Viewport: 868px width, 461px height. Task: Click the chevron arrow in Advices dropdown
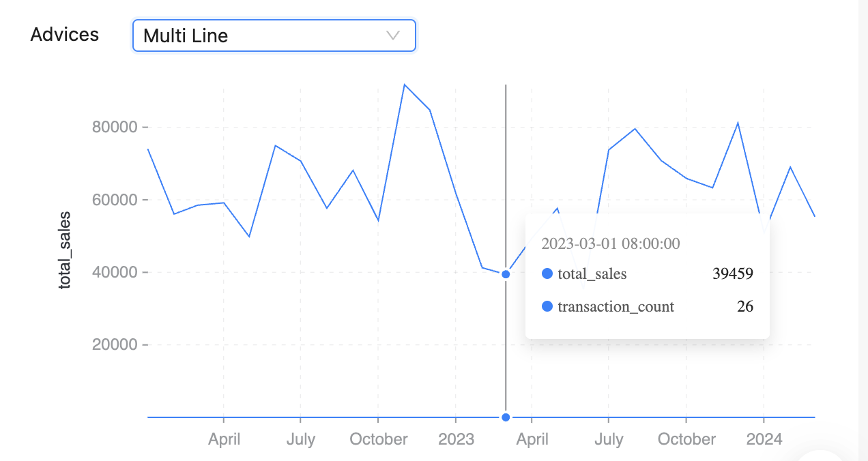coord(393,35)
